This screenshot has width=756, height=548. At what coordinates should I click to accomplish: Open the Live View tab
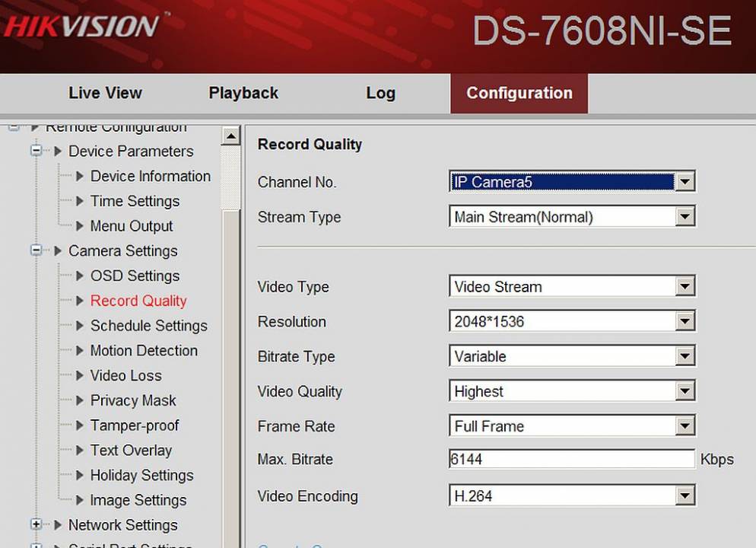click(105, 93)
